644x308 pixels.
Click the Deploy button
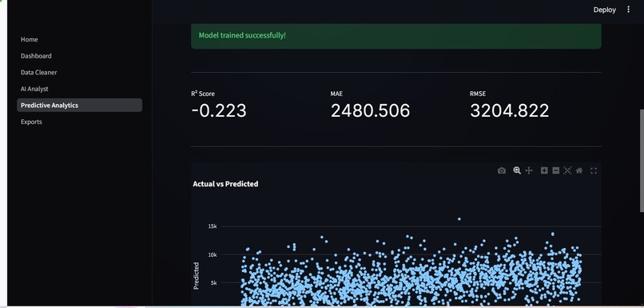pos(605,10)
